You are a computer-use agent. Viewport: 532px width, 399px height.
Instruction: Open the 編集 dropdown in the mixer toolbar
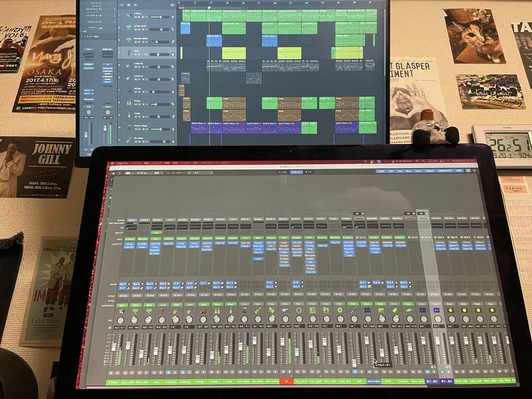(129, 173)
